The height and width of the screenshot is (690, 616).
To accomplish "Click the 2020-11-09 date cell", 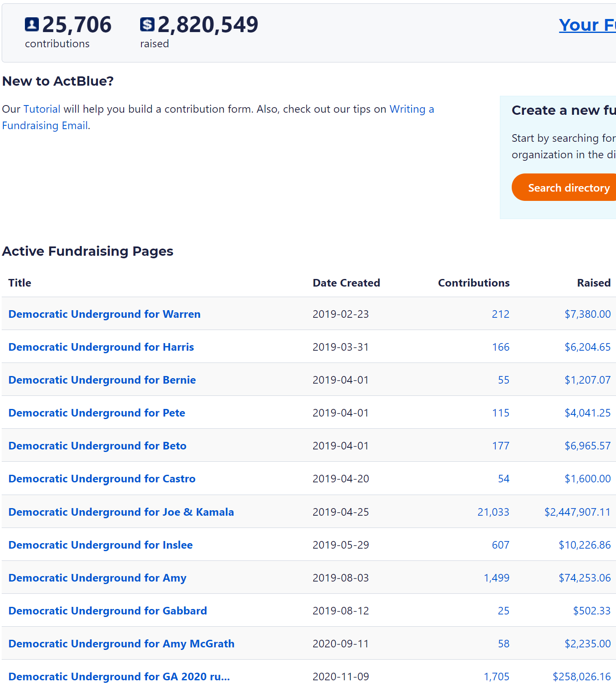I will click(341, 676).
